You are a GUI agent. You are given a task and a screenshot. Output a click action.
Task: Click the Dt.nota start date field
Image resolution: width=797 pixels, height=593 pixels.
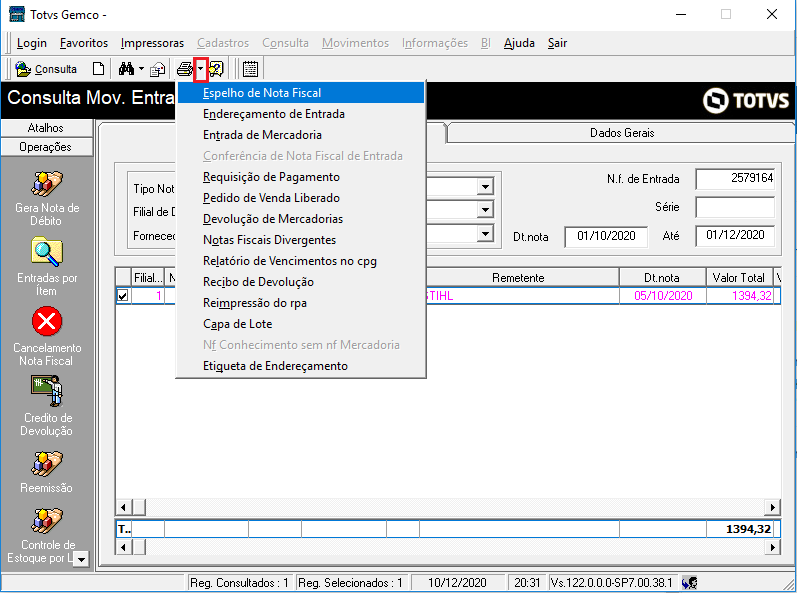pos(606,236)
